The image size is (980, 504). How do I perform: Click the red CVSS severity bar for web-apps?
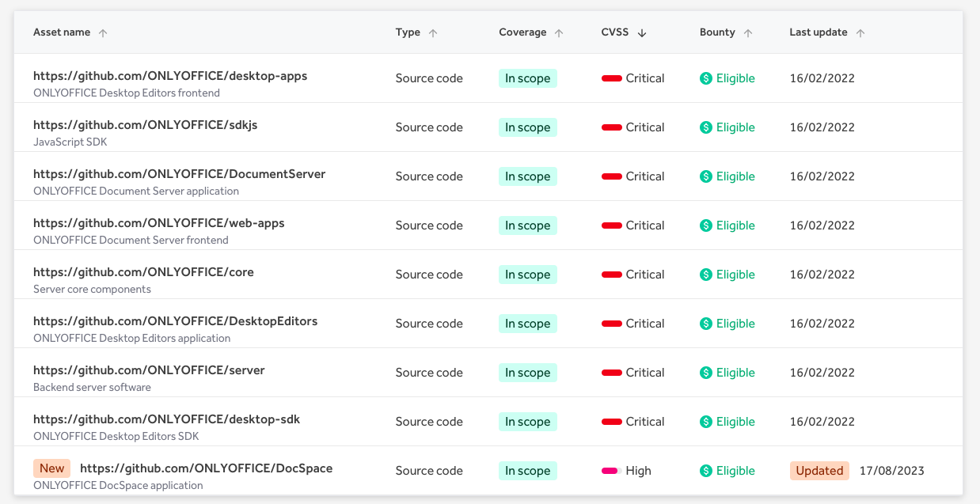coord(612,225)
